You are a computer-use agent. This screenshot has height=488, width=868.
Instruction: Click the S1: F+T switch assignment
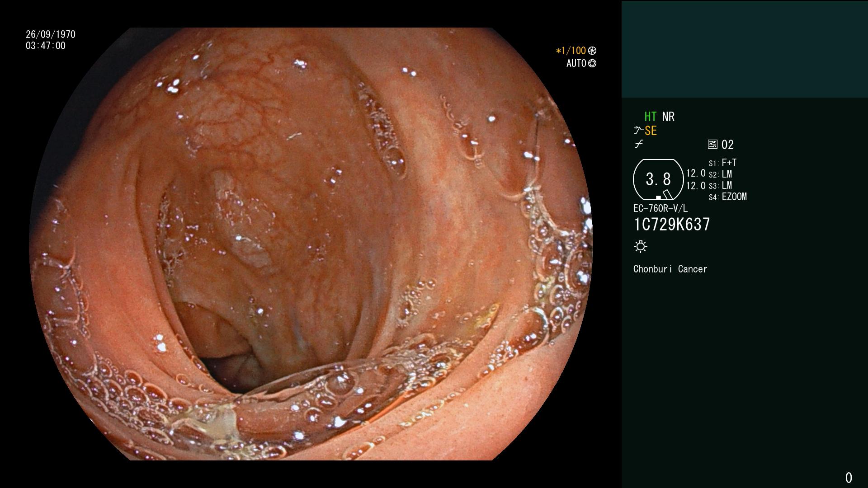click(723, 163)
